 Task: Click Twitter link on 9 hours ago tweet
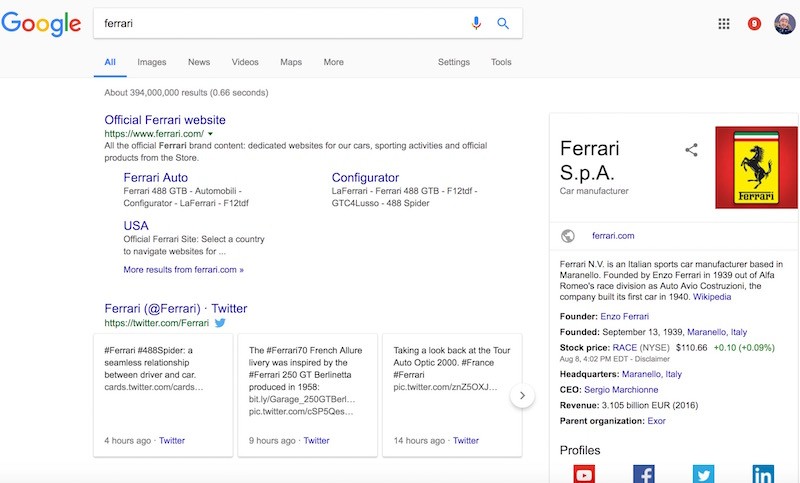(x=316, y=441)
